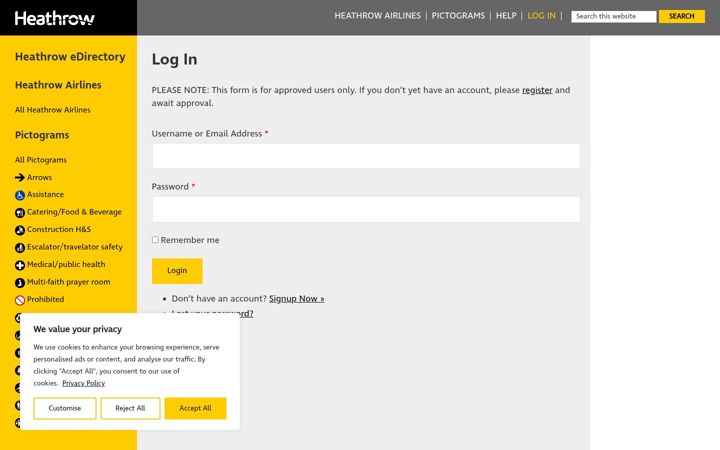Click the Escalator/travelator safety icon
Image resolution: width=720 pixels, height=450 pixels.
[x=20, y=248]
